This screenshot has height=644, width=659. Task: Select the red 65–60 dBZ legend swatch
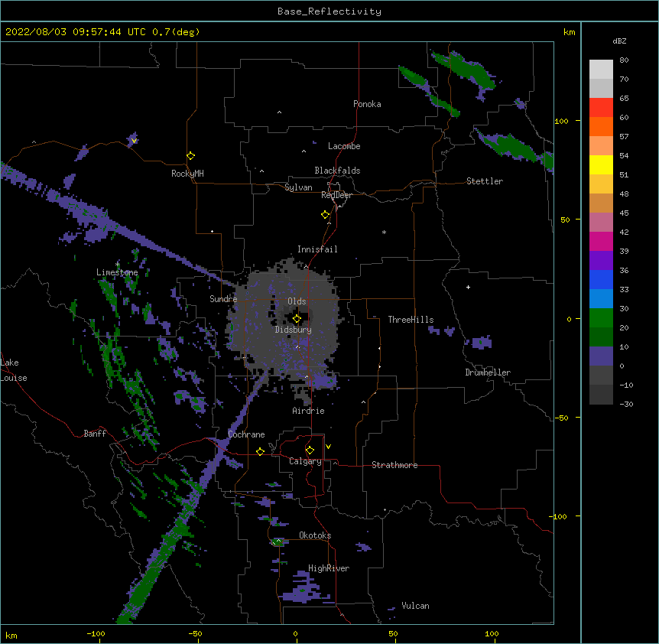click(601, 108)
